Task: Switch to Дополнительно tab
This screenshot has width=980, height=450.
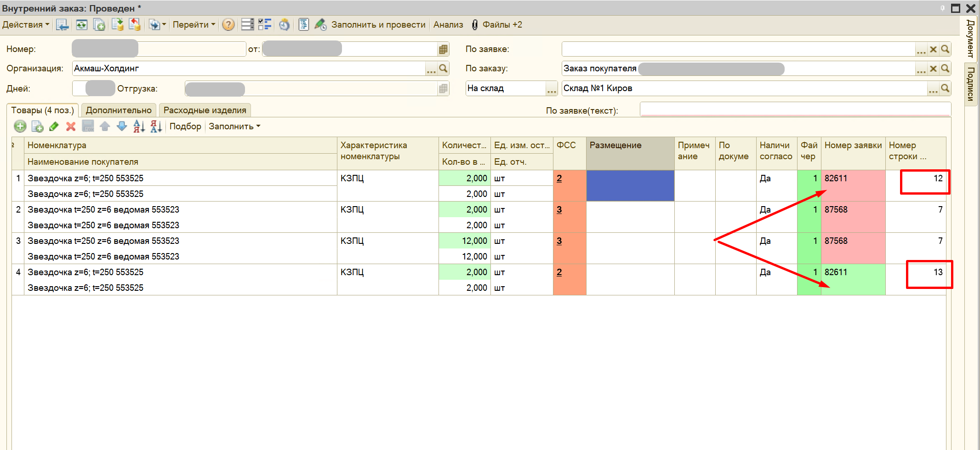Action: [x=119, y=110]
